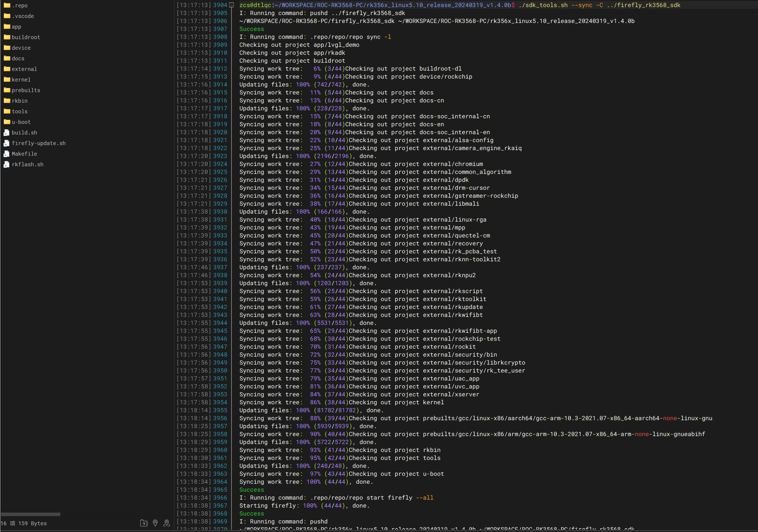Open the prebuilts folder
The width and height of the screenshot is (758, 532).
[26, 90]
